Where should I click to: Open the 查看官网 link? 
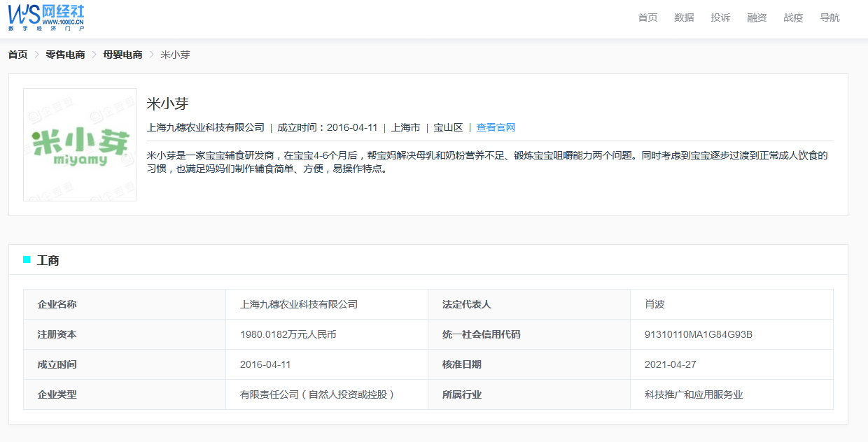(496, 127)
